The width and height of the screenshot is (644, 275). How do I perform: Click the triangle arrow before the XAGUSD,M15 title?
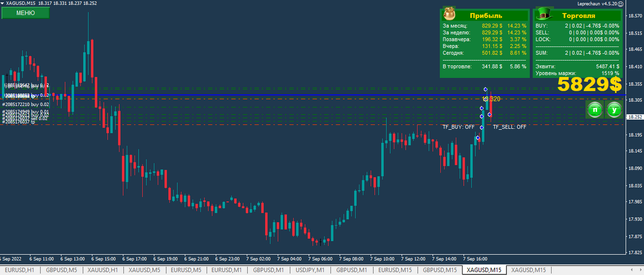click(x=2, y=3)
